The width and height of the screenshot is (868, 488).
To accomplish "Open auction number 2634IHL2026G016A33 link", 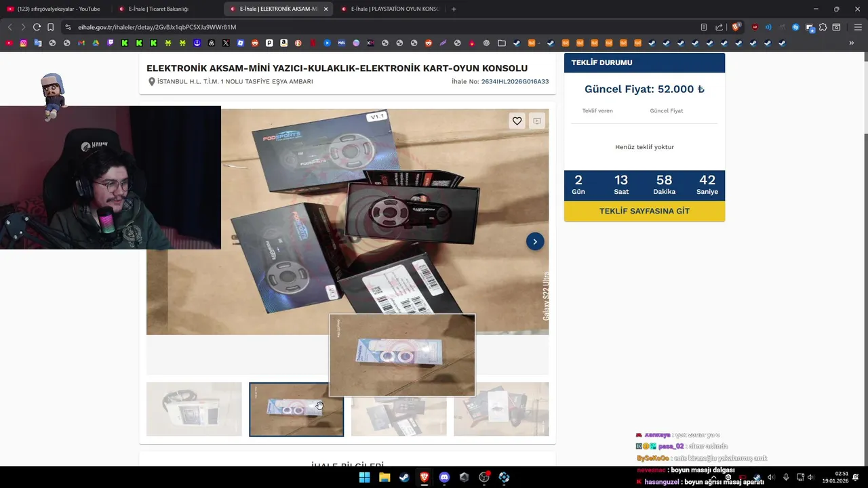I will click(515, 81).
